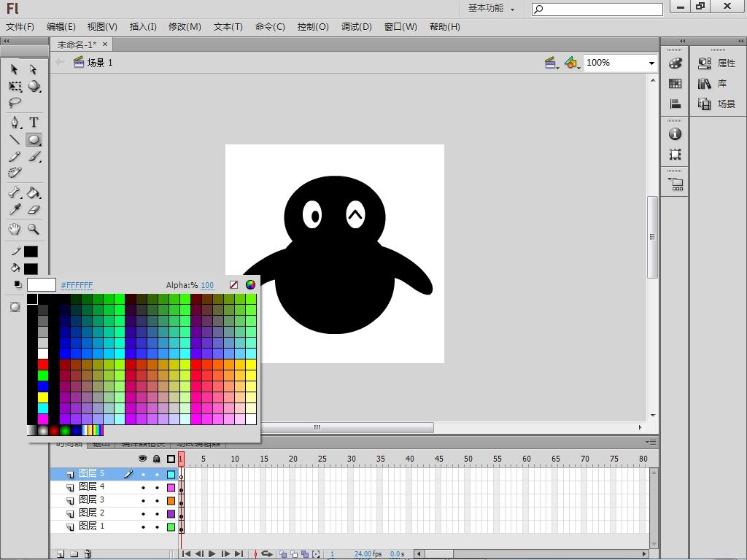747x560 pixels.
Task: Toggle visibility of 图层 3
Action: coord(143,501)
